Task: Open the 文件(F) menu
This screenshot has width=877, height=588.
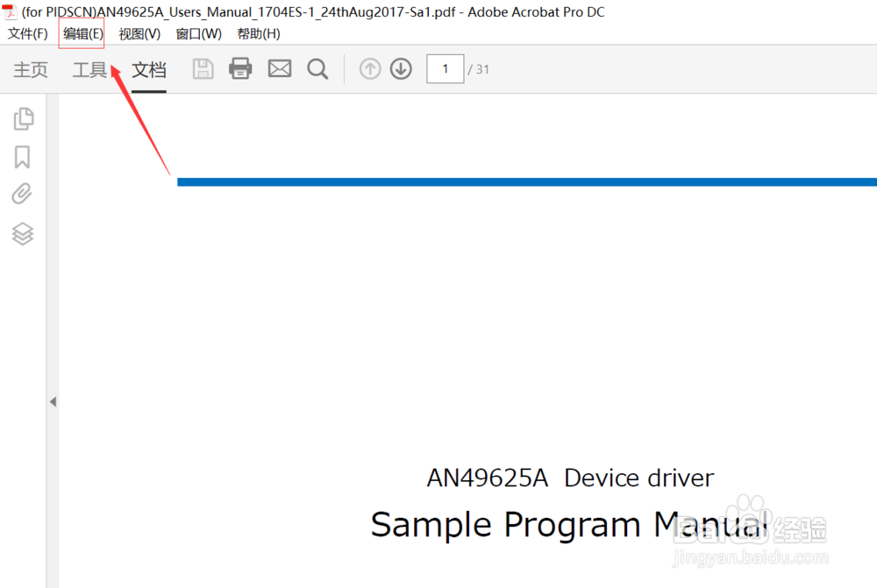Action: coord(27,34)
